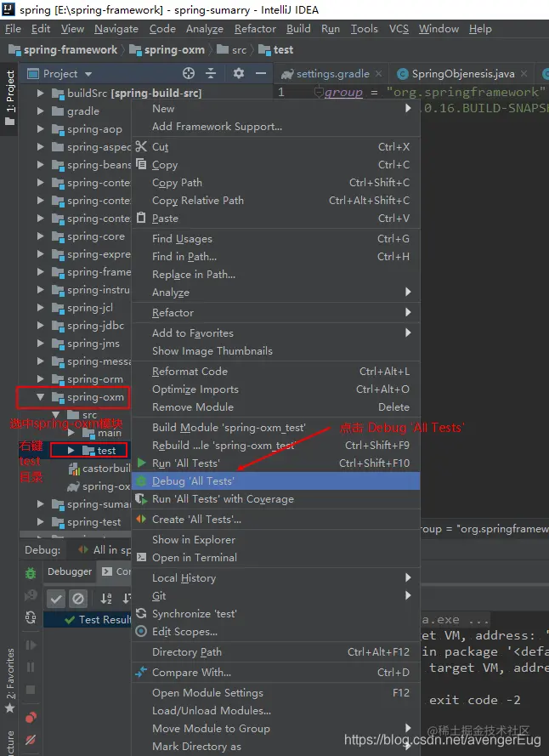Expand the test folder arrow
The height and width of the screenshot is (756, 549).
coord(71,451)
